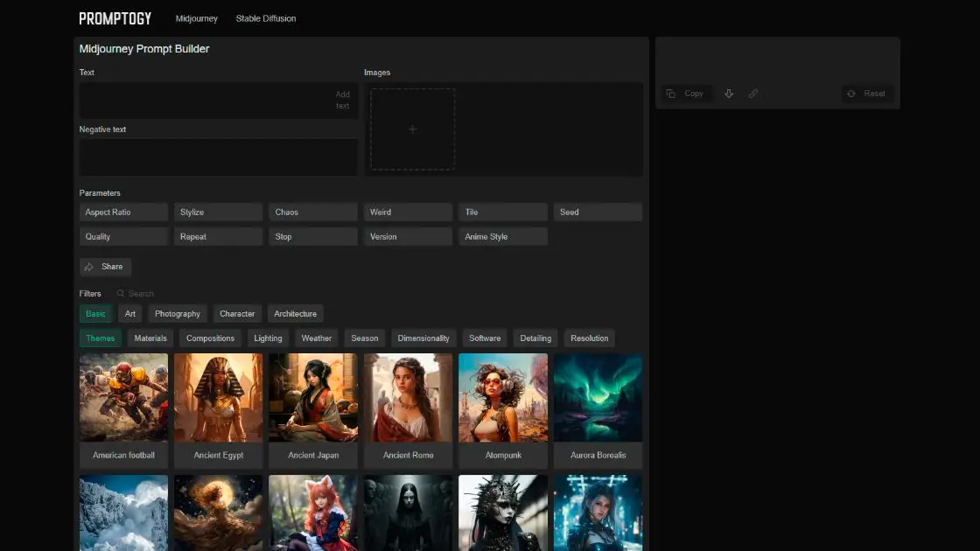The image size is (980, 551).
Task: Open the Repeat parameter
Action: pyautogui.click(x=218, y=237)
